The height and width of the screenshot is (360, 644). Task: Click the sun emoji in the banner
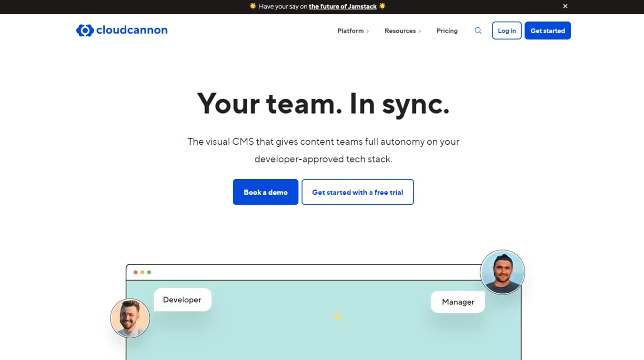(x=252, y=6)
